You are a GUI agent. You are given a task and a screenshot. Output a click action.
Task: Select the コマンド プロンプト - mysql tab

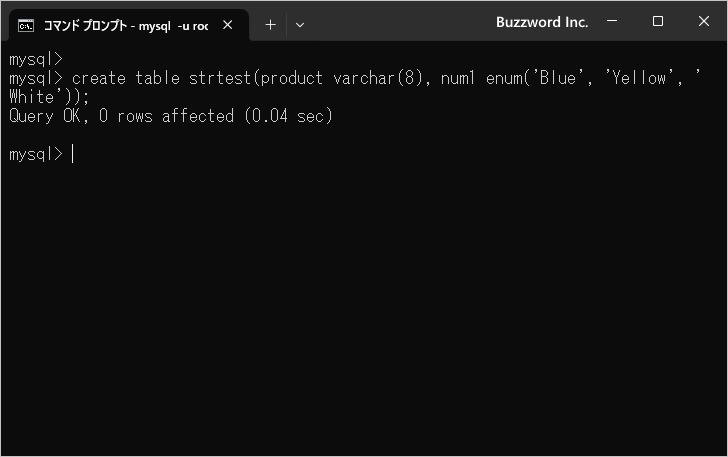pyautogui.click(x=126, y=26)
